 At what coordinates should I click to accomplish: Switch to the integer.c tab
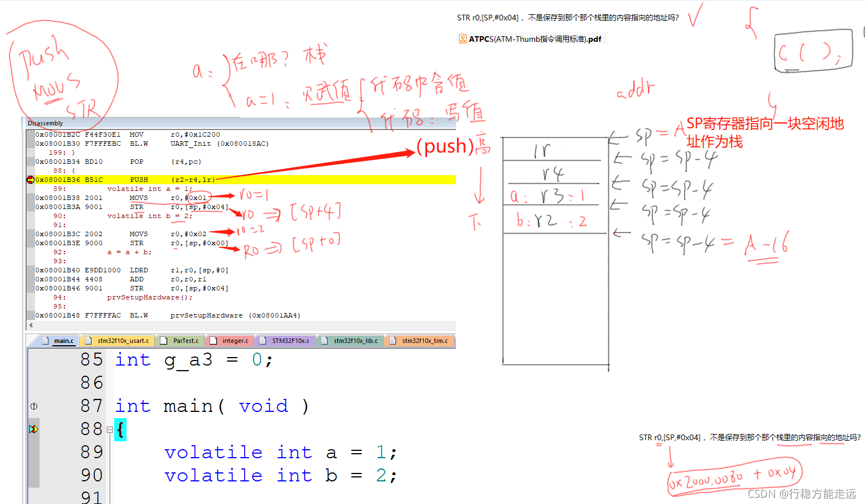point(230,341)
